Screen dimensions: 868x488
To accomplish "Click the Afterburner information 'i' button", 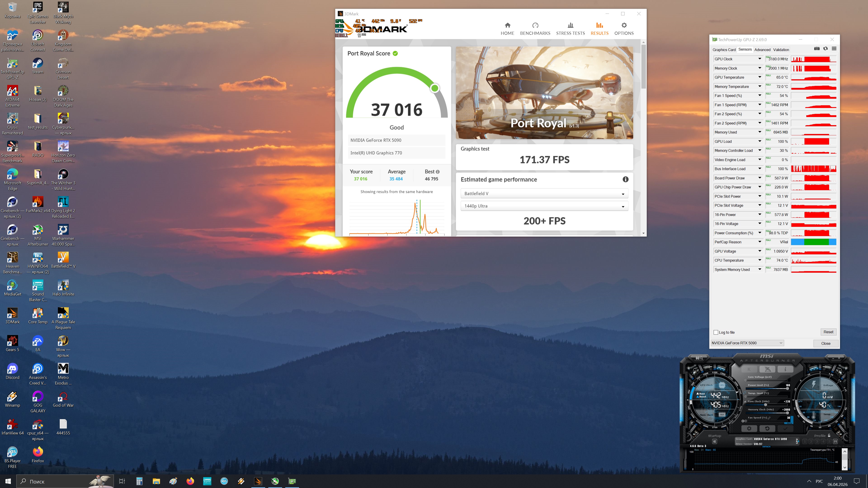I will click(785, 369).
